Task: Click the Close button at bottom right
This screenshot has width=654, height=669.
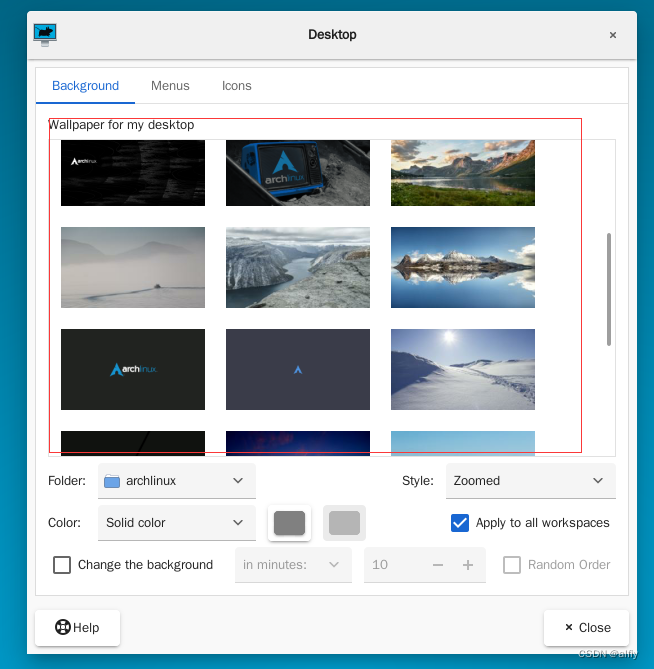Action: pyautogui.click(x=586, y=627)
